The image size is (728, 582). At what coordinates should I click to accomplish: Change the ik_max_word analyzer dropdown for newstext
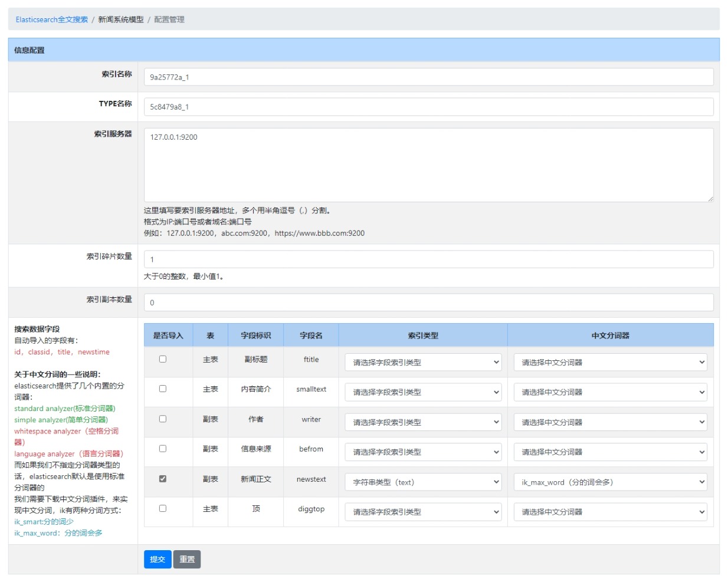point(611,482)
